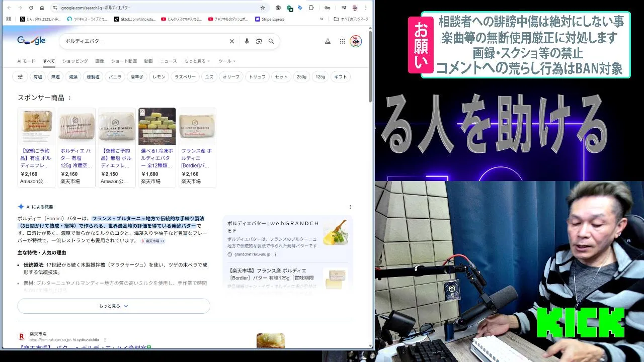Click the Google search text field

pyautogui.click(x=146, y=41)
